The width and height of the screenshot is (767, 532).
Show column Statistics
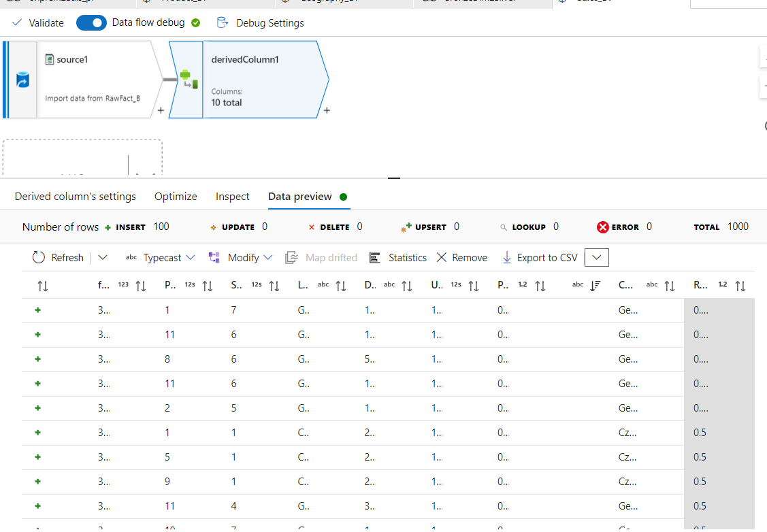(x=397, y=258)
